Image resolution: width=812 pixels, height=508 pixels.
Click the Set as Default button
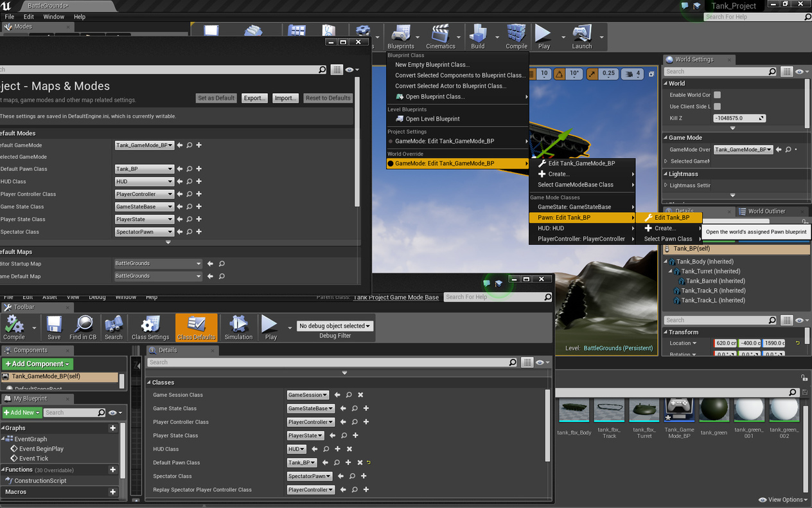point(216,98)
